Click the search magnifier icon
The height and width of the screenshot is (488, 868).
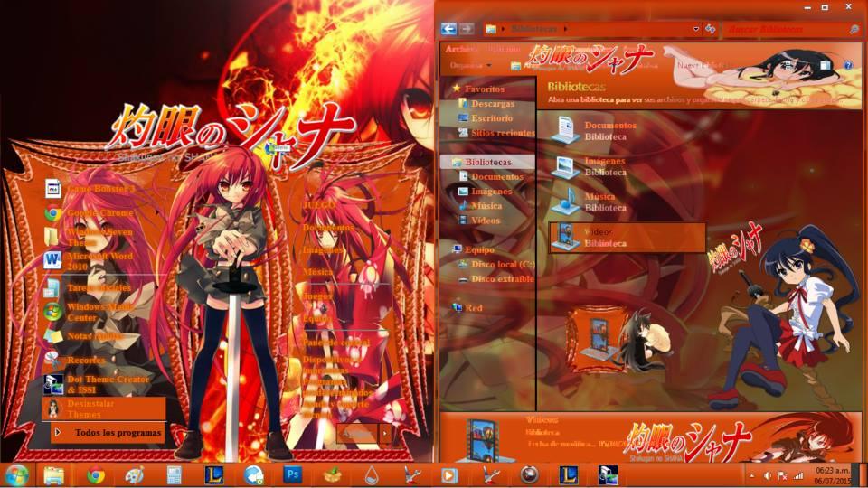coord(854,29)
